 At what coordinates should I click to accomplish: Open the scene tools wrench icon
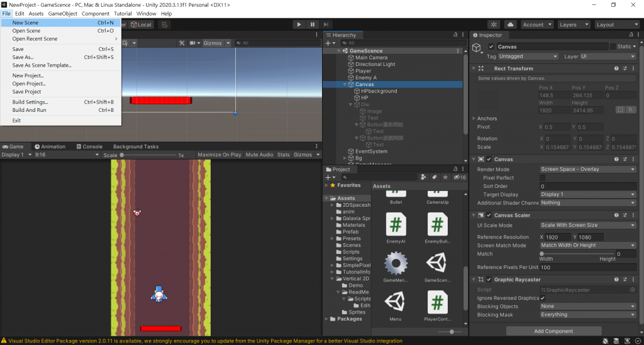182,43
